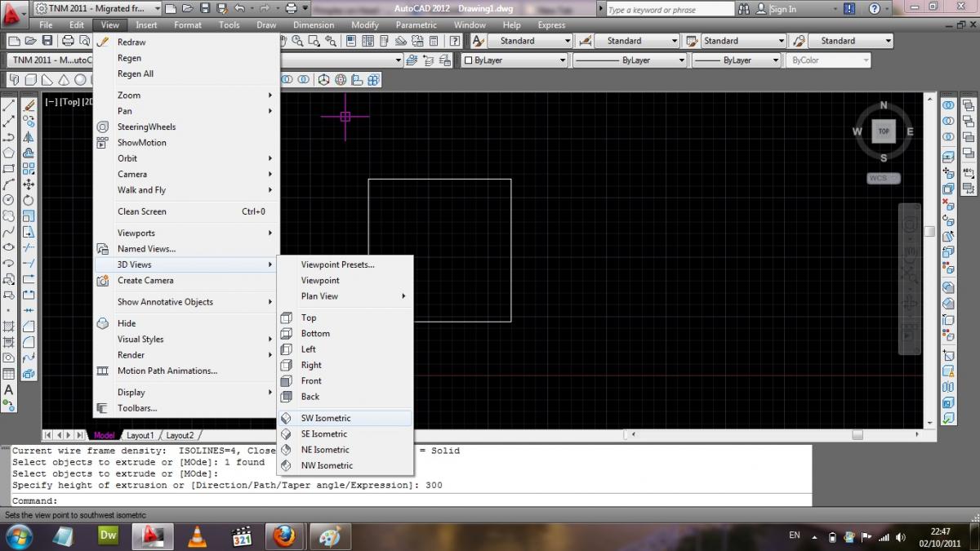Switch to the Model tab
980x551 pixels.
coord(105,435)
